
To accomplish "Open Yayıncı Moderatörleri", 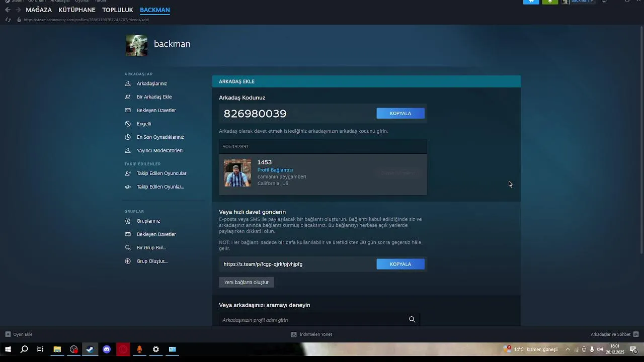I will tap(160, 150).
